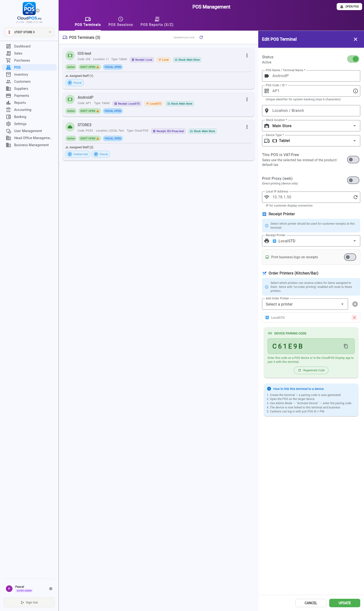The image size is (364, 611).
Task: Toggle the terminal Status Active switch
Action: [x=353, y=59]
